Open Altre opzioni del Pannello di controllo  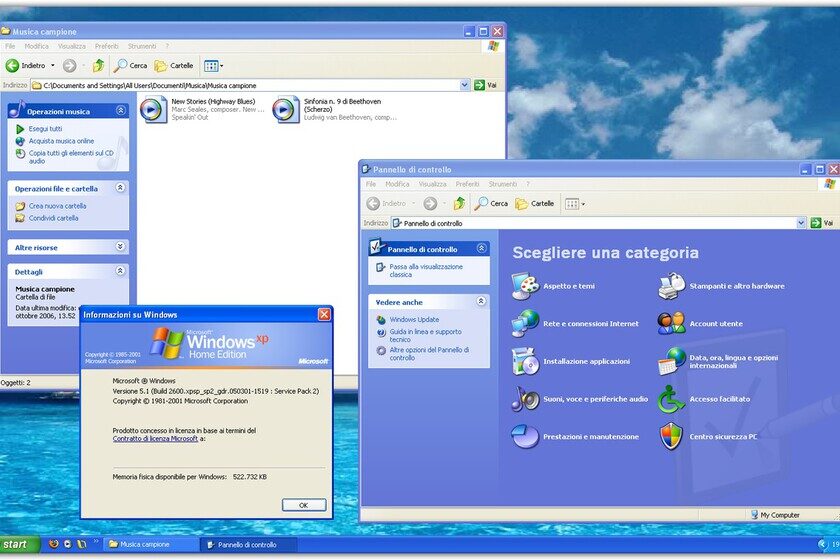[x=423, y=354]
